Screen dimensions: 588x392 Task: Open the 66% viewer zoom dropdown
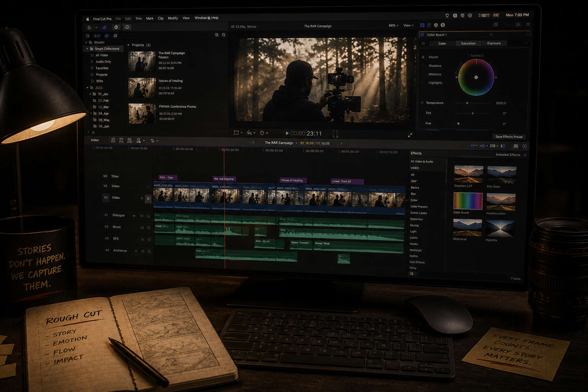point(394,26)
